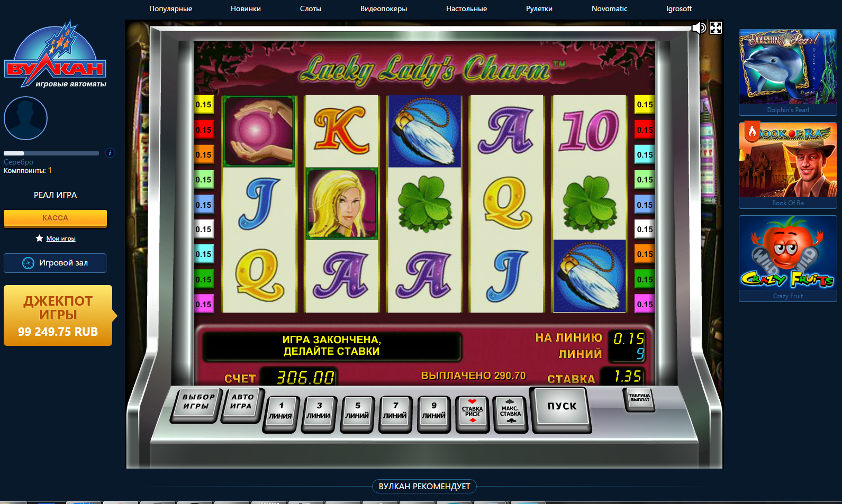
Task: Click the star icon beside Мои игры
Action: coord(39,239)
